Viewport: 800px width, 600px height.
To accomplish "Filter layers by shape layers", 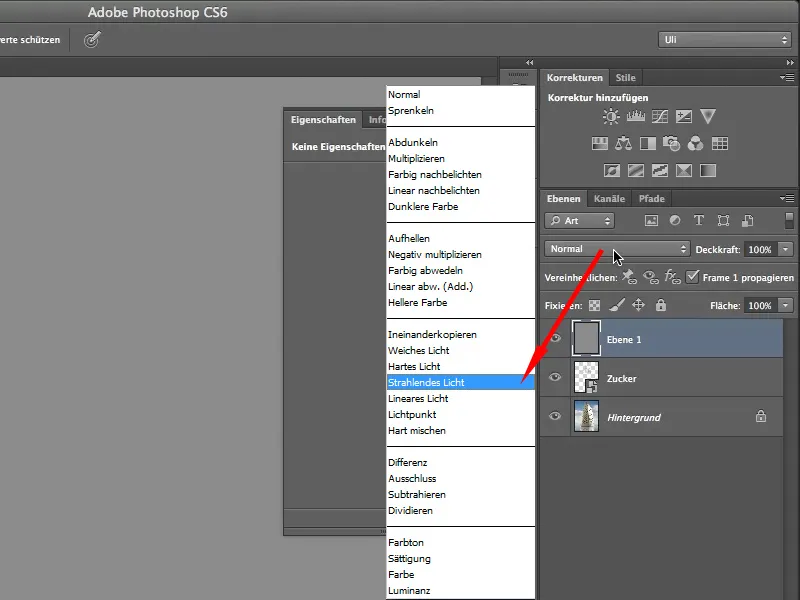I will [x=723, y=220].
